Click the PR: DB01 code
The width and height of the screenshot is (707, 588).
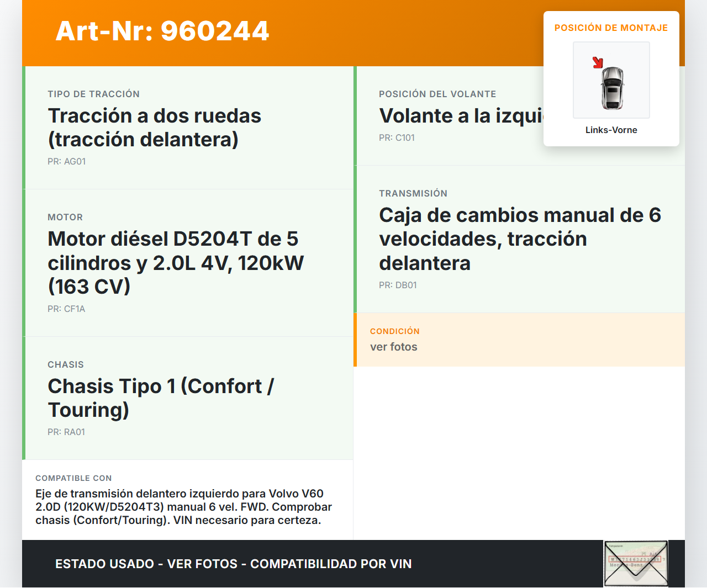(398, 285)
